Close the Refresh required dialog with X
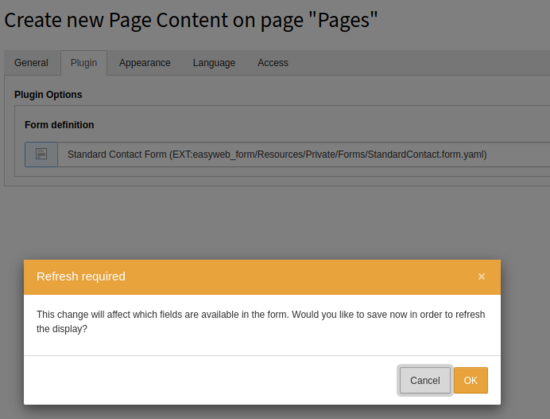 click(481, 277)
